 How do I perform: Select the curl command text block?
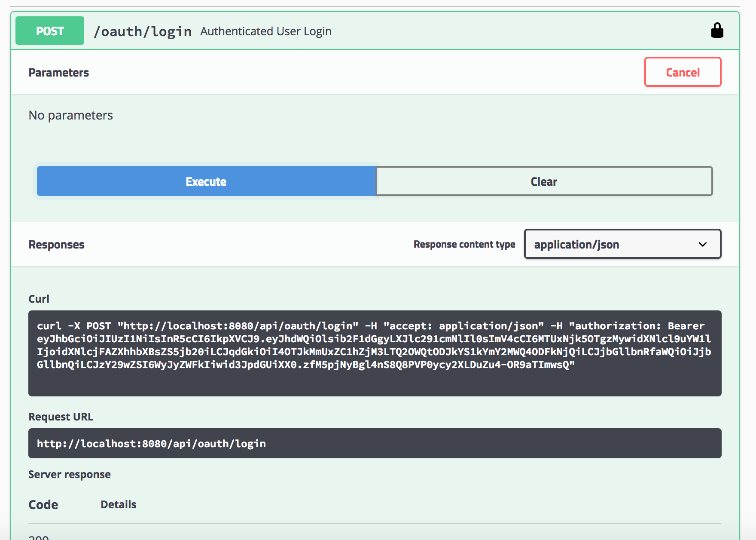[x=374, y=353]
